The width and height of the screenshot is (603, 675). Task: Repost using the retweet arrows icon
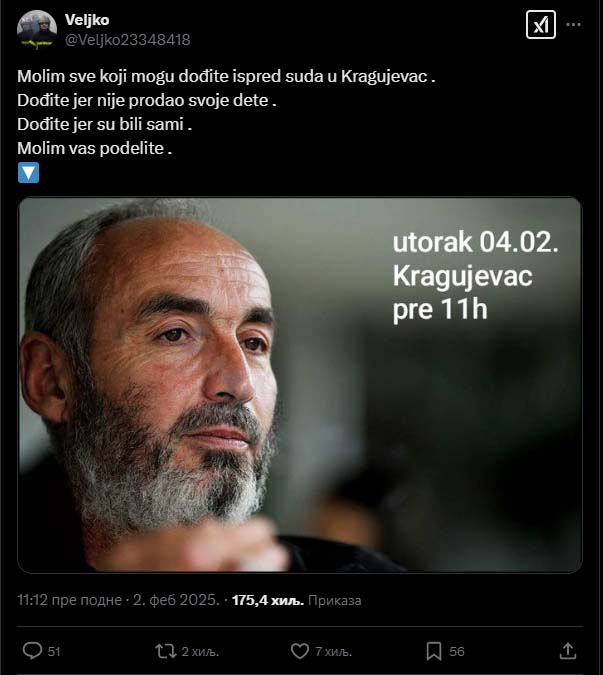point(166,651)
